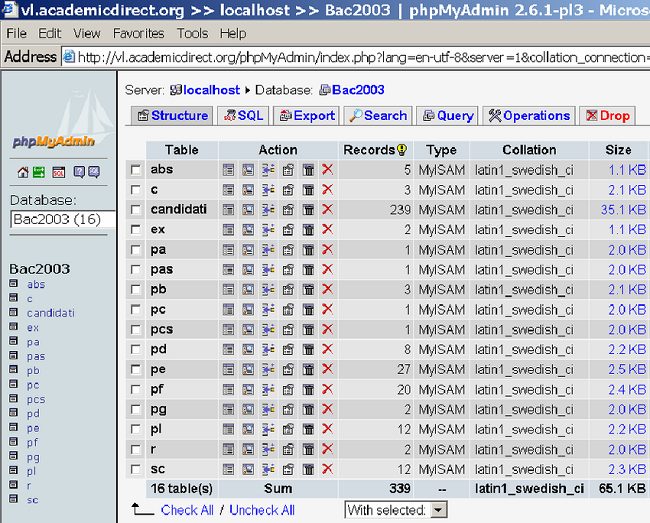Click the green log out icon in sidebar
The width and height of the screenshot is (650, 523).
coord(39,172)
